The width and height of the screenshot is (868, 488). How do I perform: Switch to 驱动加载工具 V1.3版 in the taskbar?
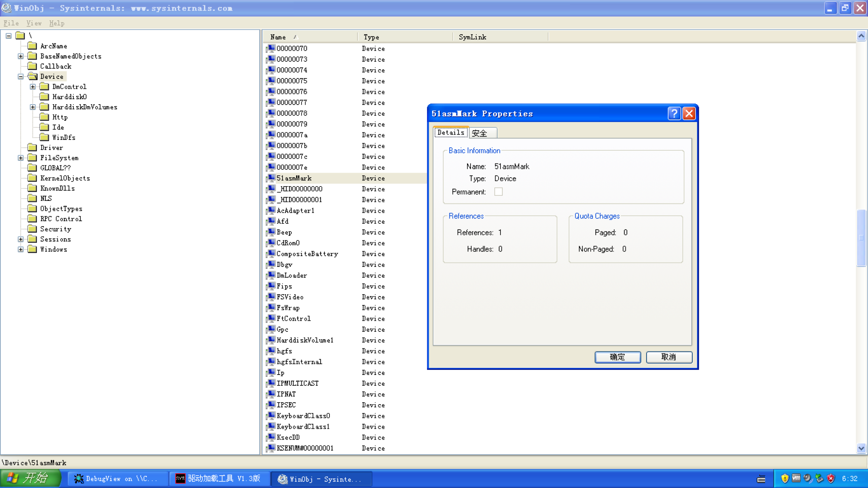click(218, 478)
